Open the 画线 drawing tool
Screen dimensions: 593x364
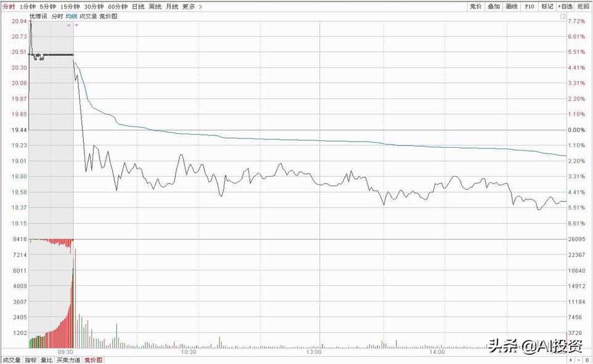pyautogui.click(x=511, y=6)
